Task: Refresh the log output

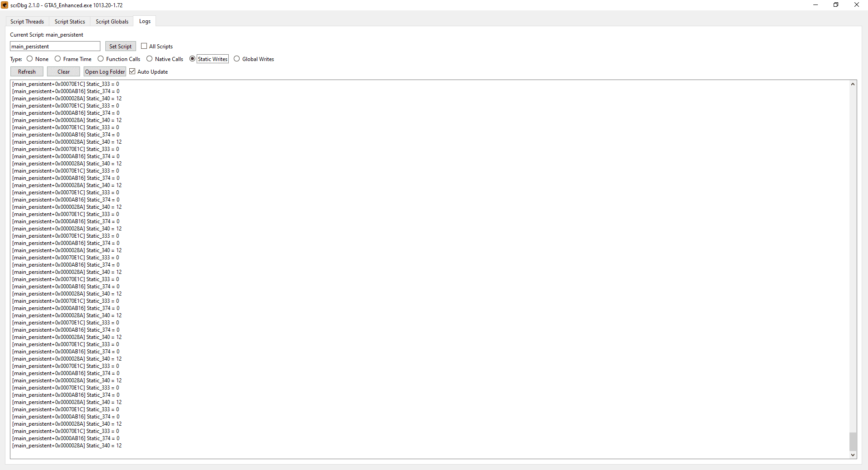Action: [27, 71]
